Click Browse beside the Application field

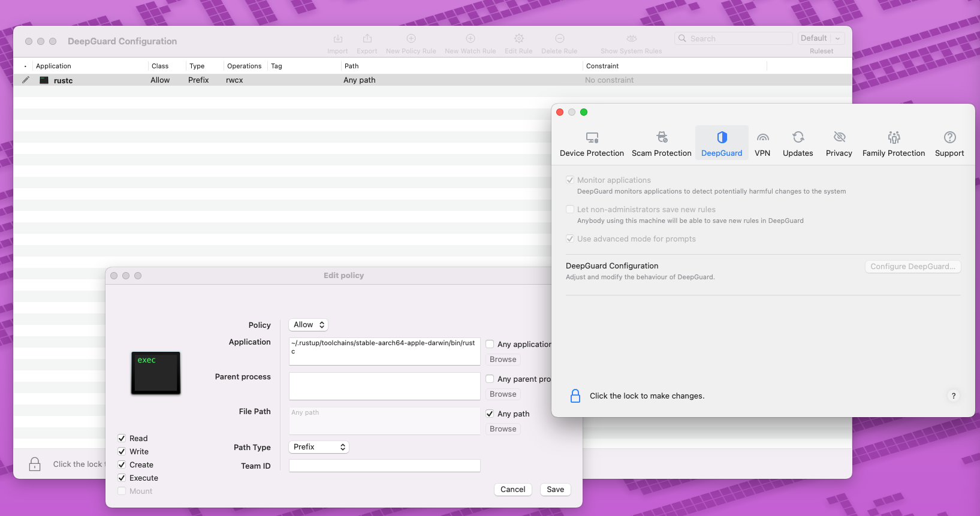click(x=503, y=360)
